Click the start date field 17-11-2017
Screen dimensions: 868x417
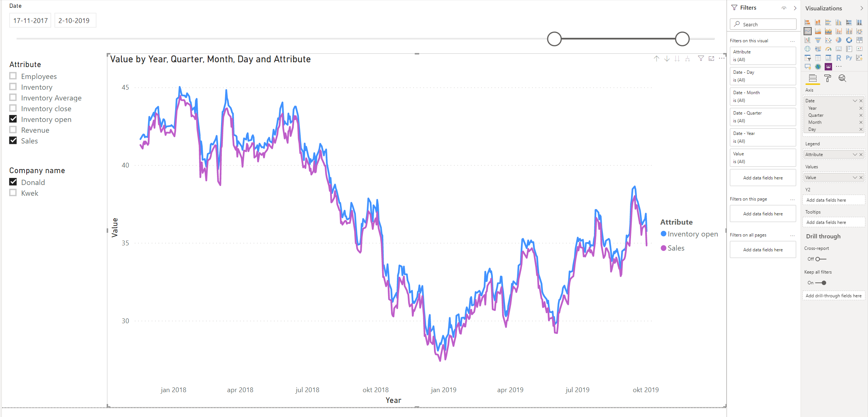click(30, 20)
